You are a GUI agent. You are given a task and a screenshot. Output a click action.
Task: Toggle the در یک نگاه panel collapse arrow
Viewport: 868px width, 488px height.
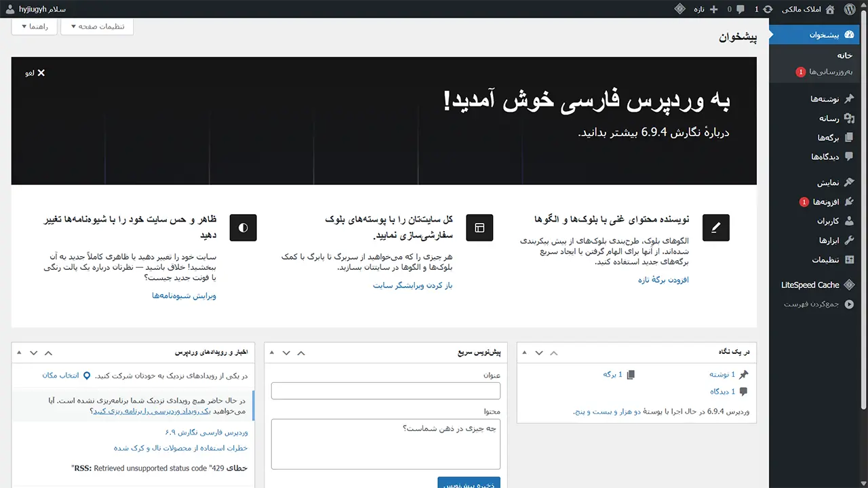click(x=524, y=352)
